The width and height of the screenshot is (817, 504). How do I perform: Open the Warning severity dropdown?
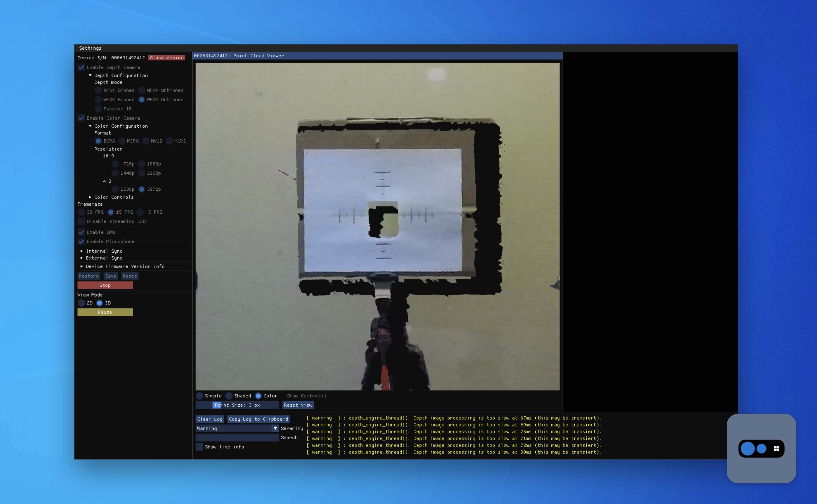(275, 428)
